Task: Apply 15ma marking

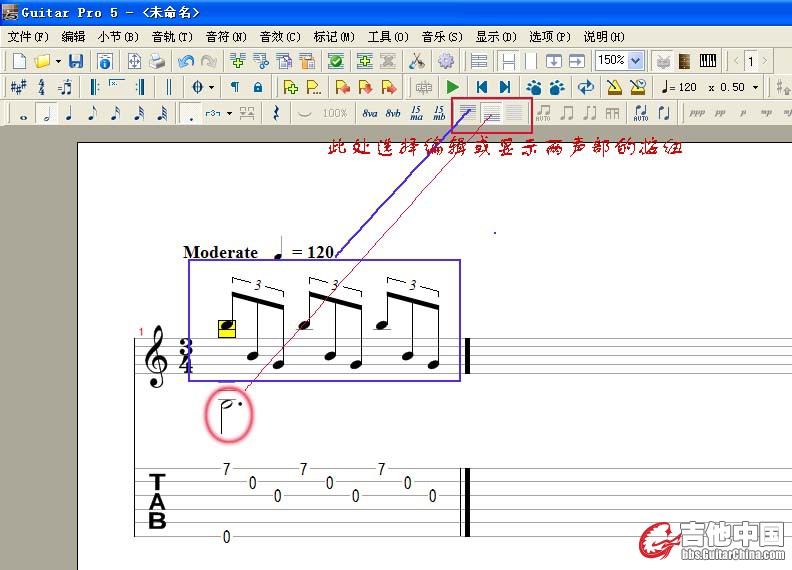Action: tap(416, 113)
